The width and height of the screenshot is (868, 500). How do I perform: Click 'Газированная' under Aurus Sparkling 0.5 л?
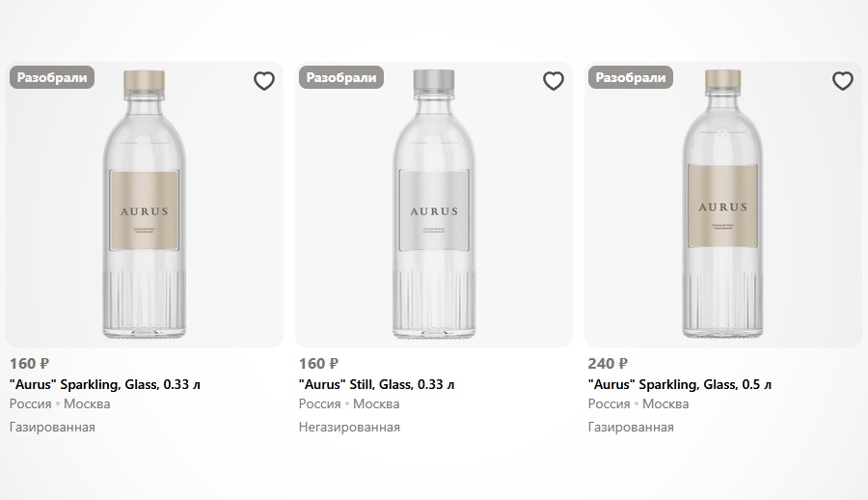coord(631,427)
